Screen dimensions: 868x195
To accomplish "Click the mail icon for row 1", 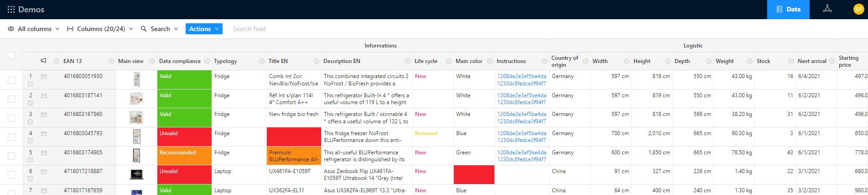I will (44, 77).
